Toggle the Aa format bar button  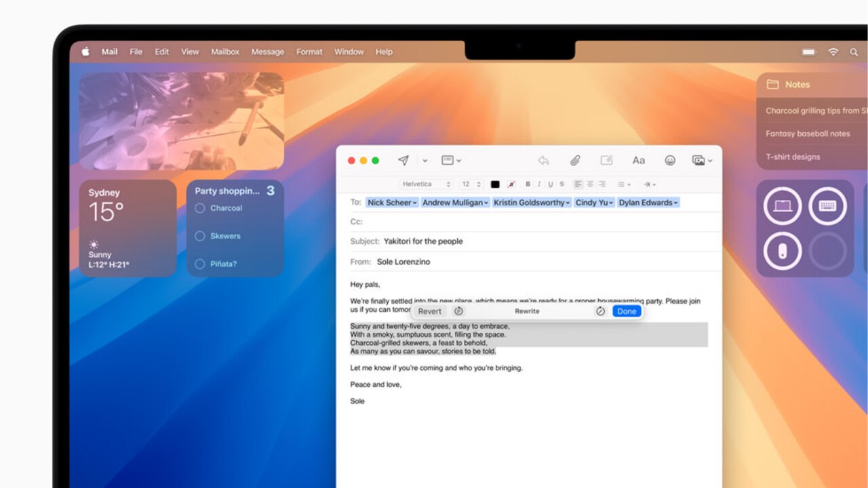click(639, 161)
